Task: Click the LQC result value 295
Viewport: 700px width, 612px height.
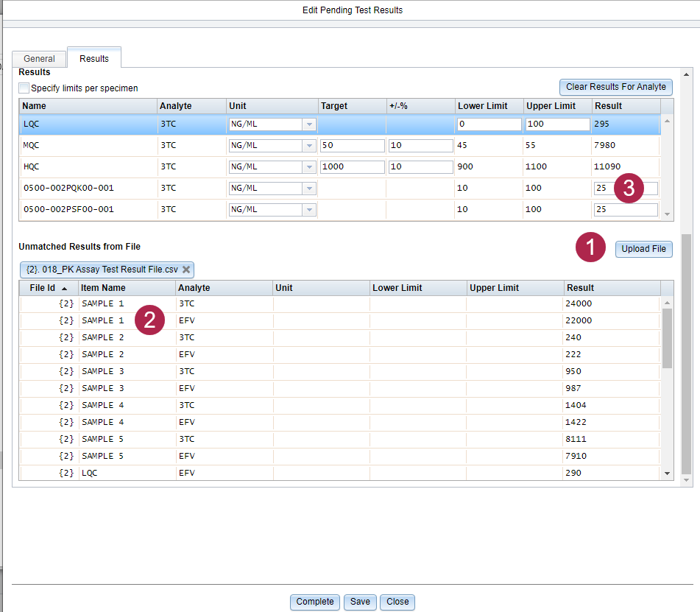Action: pos(601,124)
